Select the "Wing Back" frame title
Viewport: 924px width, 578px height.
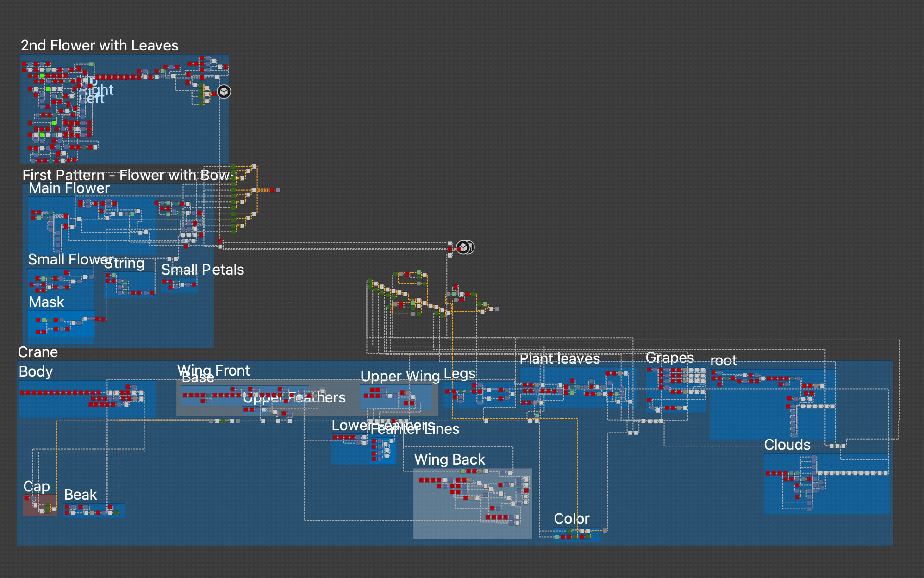(x=450, y=459)
